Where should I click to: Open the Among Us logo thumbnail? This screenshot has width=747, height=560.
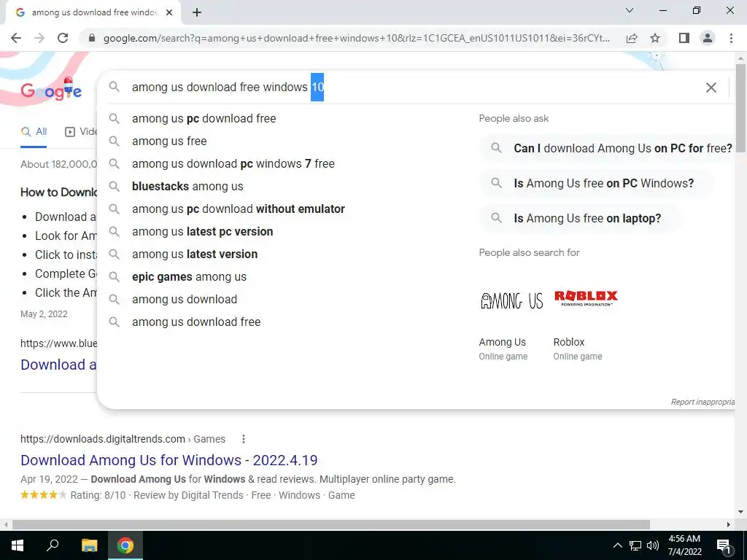(x=511, y=300)
